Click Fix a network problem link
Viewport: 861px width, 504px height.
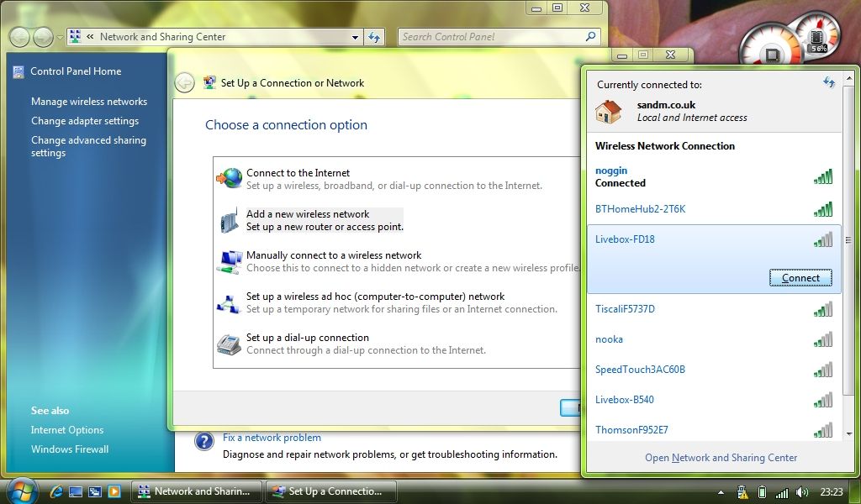[x=272, y=438]
